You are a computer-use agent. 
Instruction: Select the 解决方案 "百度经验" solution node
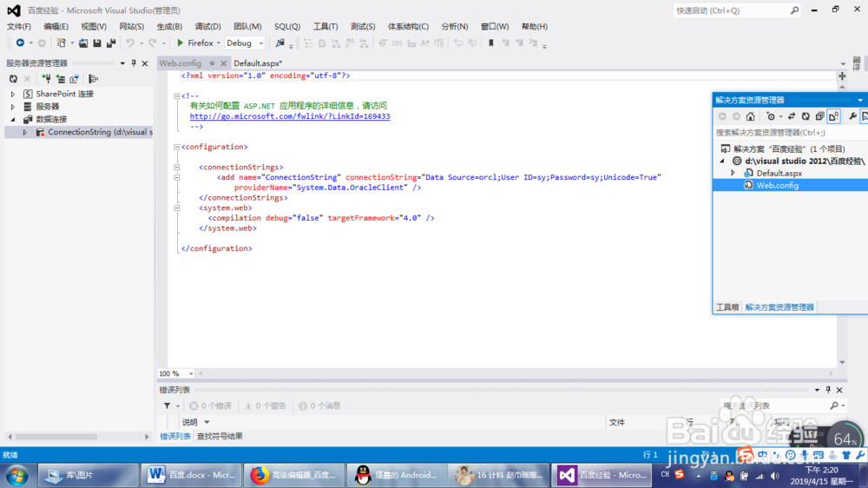789,148
